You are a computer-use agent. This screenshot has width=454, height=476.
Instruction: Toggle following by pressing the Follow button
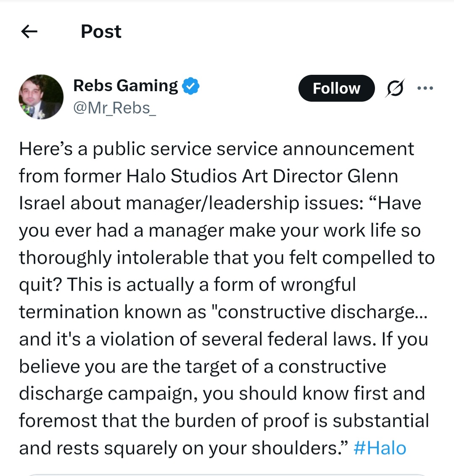click(336, 88)
